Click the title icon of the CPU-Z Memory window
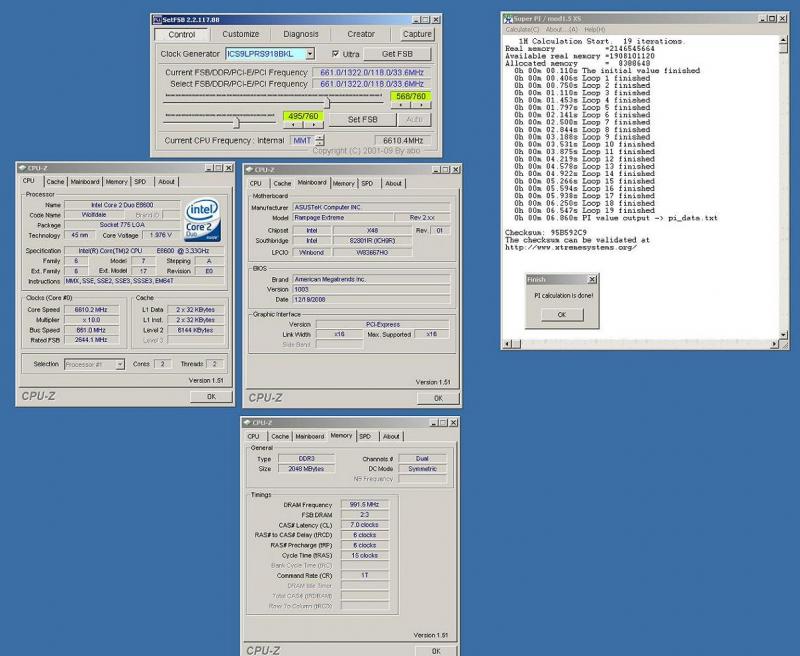The height and width of the screenshot is (656, 800). pos(246,423)
